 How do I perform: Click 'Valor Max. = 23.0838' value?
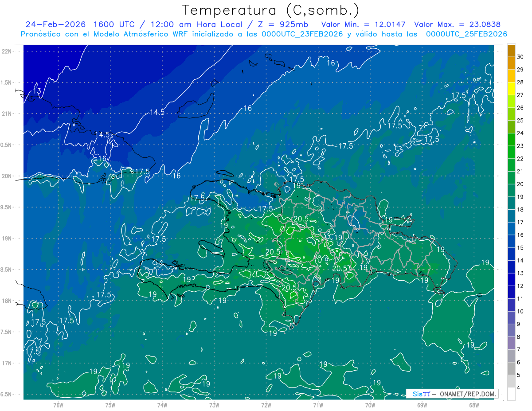(x=458, y=24)
